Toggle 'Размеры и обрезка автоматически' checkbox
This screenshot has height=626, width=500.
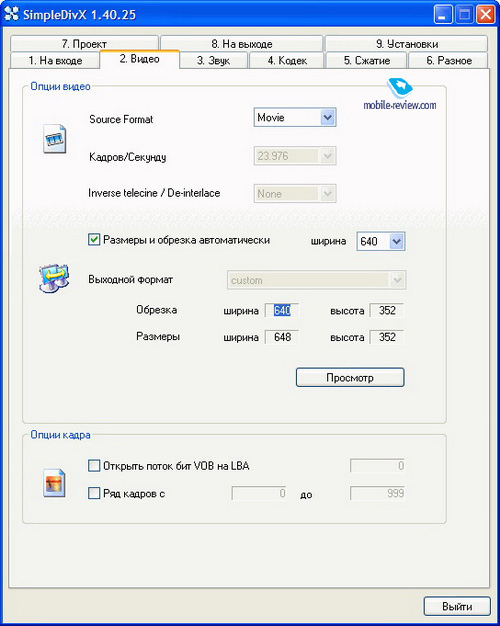point(94,240)
